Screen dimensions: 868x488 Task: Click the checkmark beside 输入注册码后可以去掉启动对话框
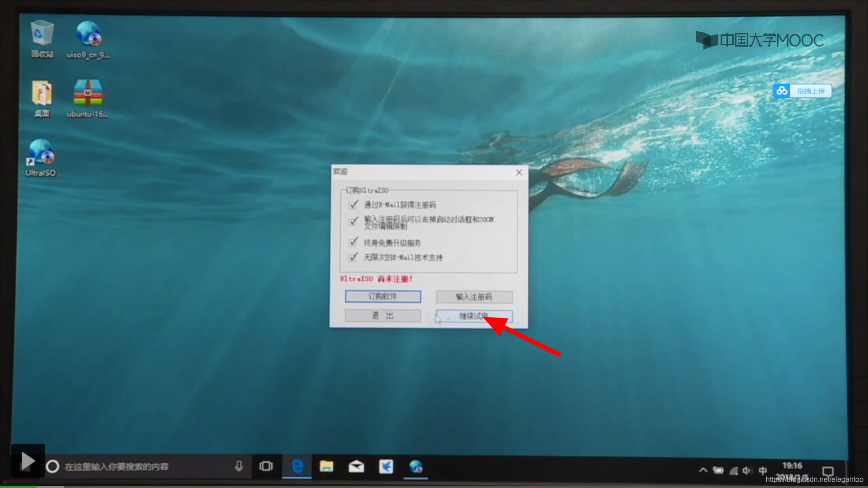pos(354,221)
